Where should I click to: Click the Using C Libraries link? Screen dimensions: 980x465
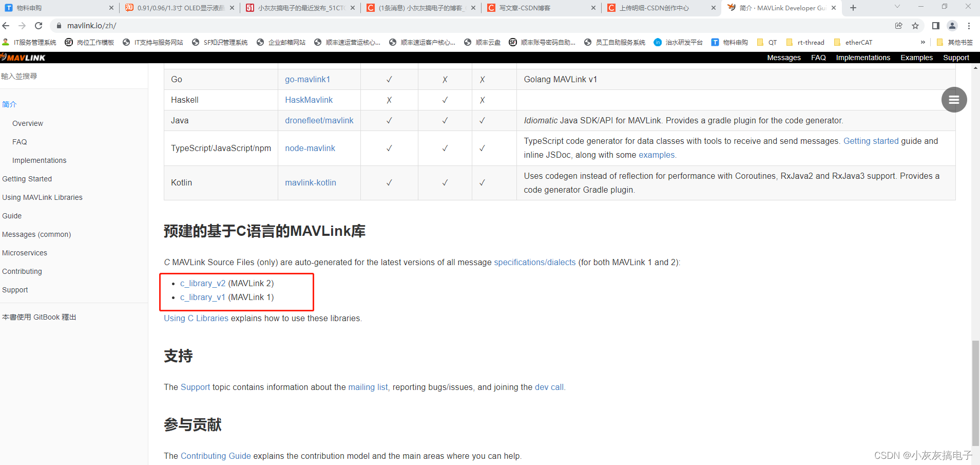coord(196,318)
